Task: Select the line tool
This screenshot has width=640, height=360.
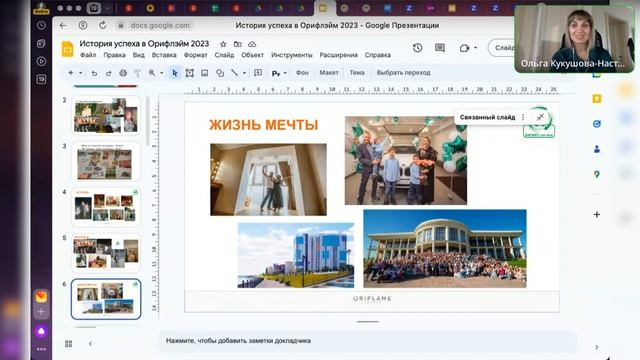Action: [x=234, y=73]
